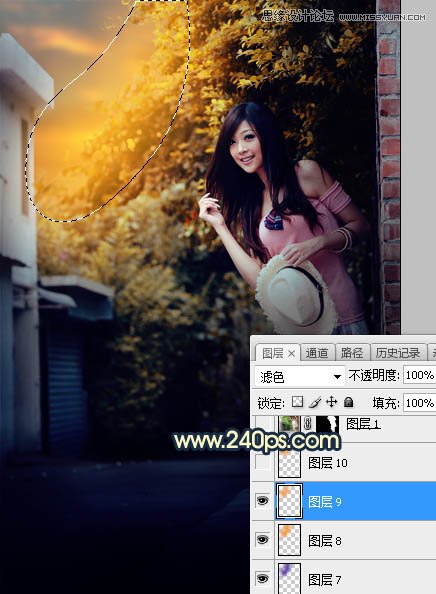Open the 滤色 blend mode dropdown
The image size is (436, 594).
(300, 376)
